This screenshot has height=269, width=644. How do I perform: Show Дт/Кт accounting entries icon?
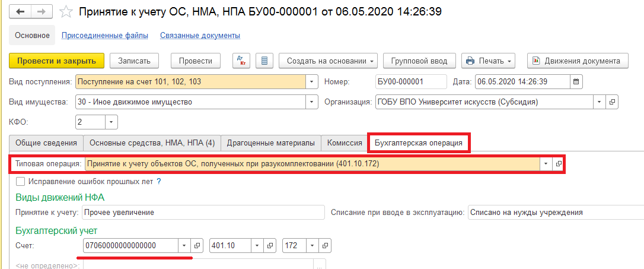[x=241, y=61]
